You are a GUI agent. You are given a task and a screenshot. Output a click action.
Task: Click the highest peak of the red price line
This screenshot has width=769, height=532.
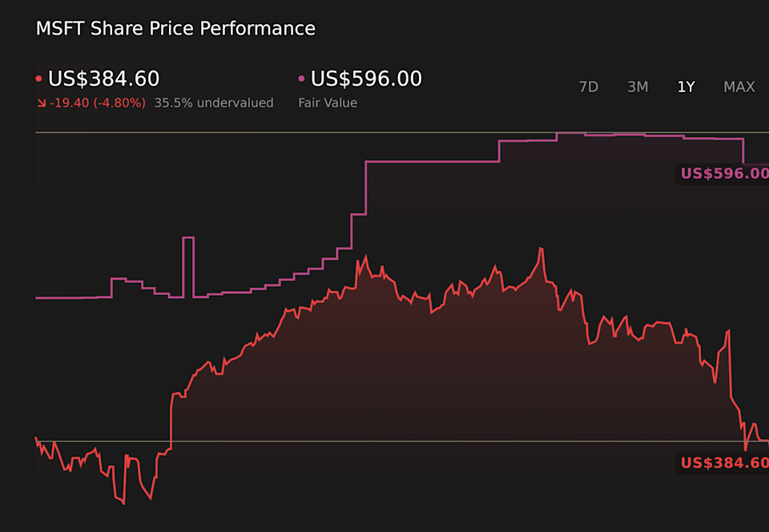click(x=542, y=249)
